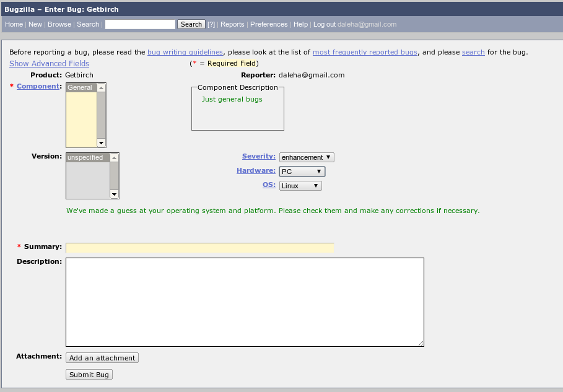Click Version list scroll up arrow
This screenshot has width=563, height=392.
tap(114, 157)
